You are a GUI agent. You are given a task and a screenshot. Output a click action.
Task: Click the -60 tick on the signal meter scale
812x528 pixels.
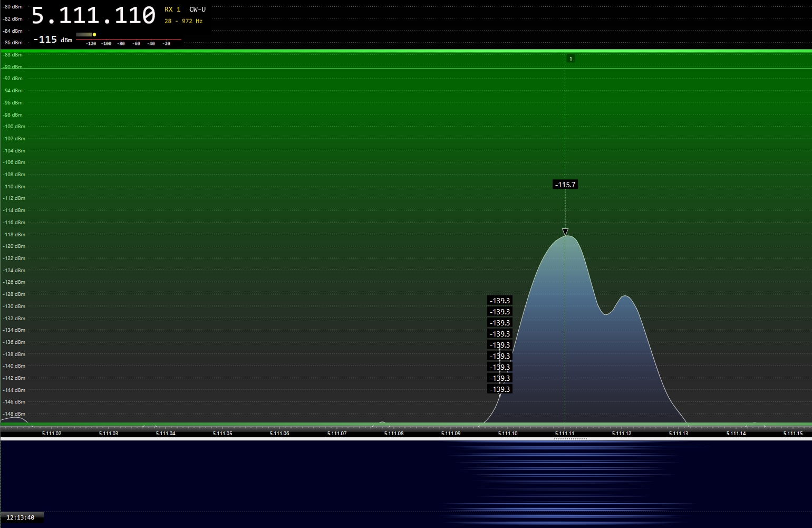pyautogui.click(x=137, y=44)
